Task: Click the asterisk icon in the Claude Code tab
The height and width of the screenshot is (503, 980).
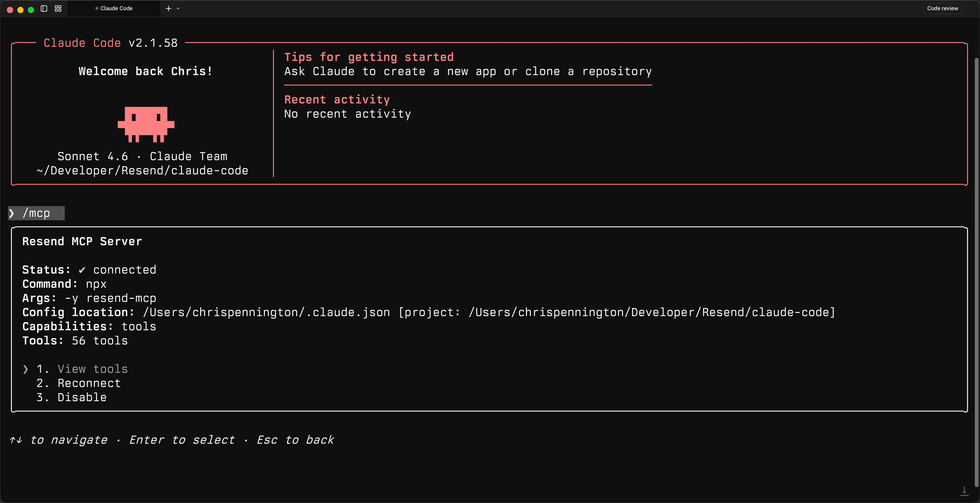Action: [x=97, y=8]
